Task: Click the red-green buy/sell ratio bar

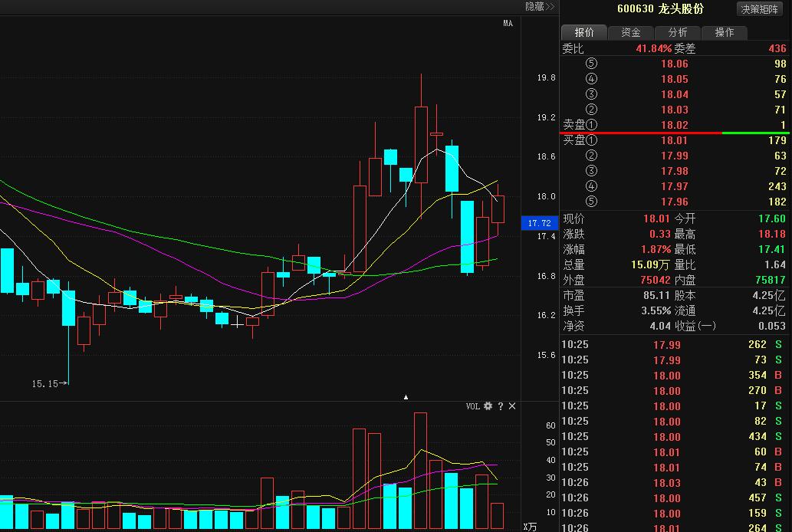Action: click(675, 133)
